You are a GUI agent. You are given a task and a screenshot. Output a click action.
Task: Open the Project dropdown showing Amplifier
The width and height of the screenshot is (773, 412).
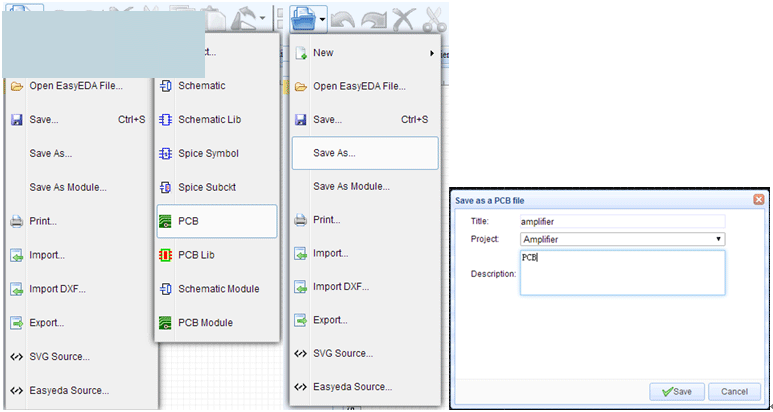(623, 240)
